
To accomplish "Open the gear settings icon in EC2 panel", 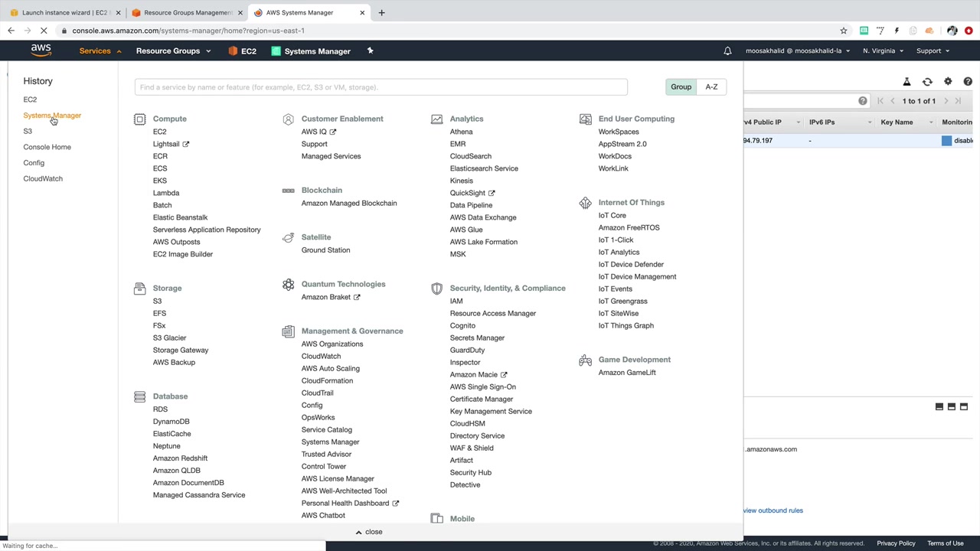I will click(948, 82).
